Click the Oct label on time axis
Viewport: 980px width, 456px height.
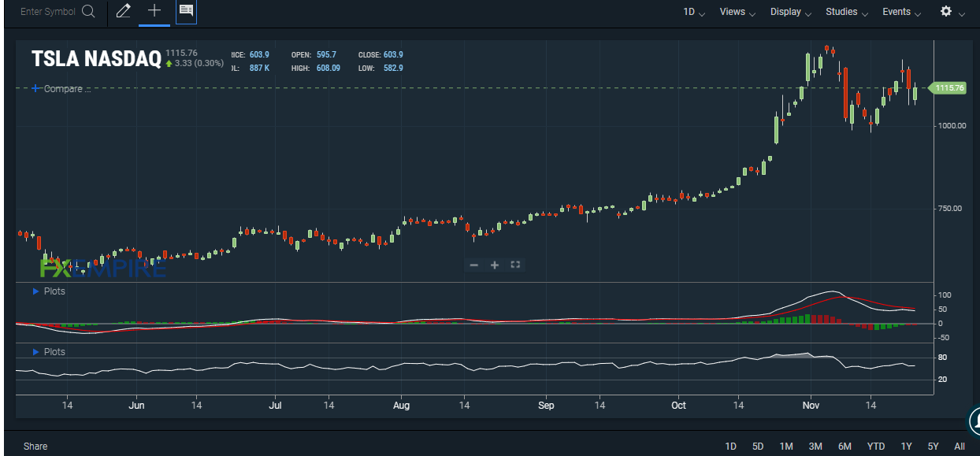click(678, 406)
